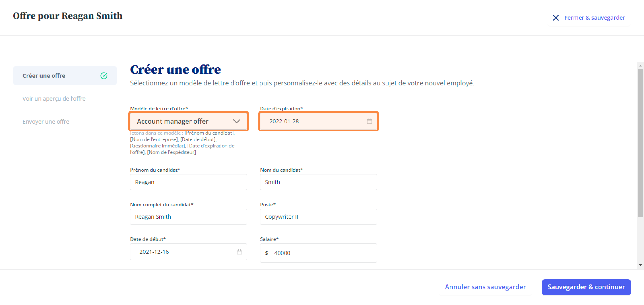Click the Prénom du candidat field with Reagan
The width and height of the screenshot is (644, 305).
189,182
